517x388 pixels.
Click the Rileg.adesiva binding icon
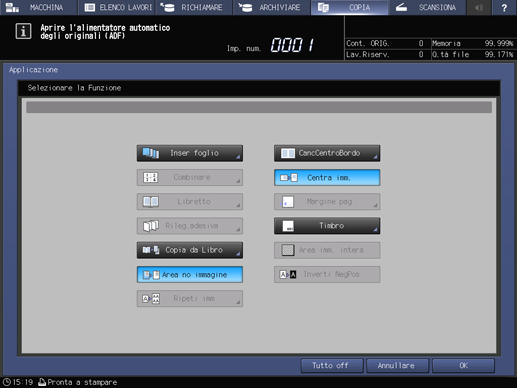[151, 226]
